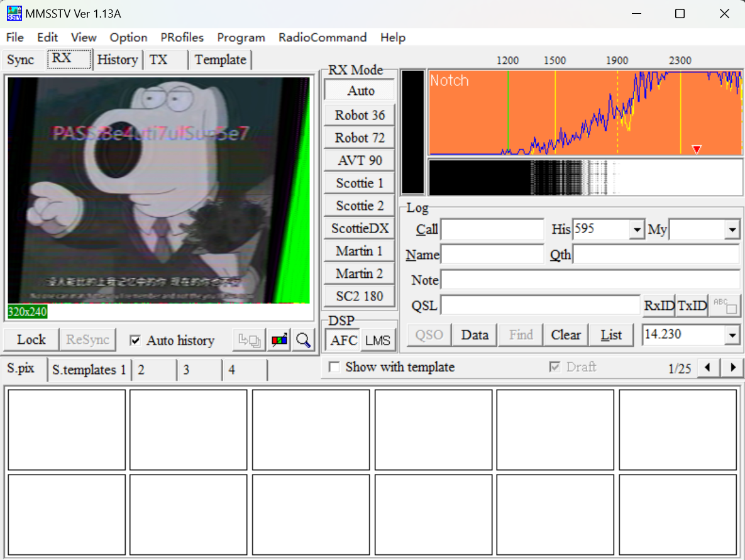Click the ABC text ID icon button
Viewport: 745px width, 560px height.
pyautogui.click(x=725, y=305)
